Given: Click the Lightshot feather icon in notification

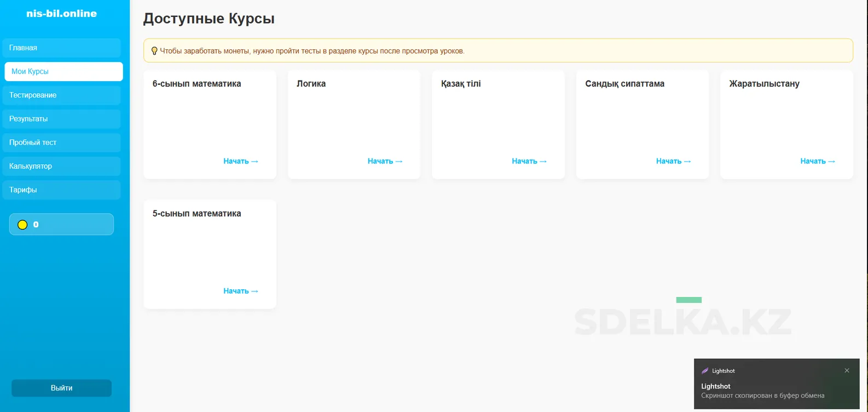Looking at the screenshot, I should (x=705, y=371).
